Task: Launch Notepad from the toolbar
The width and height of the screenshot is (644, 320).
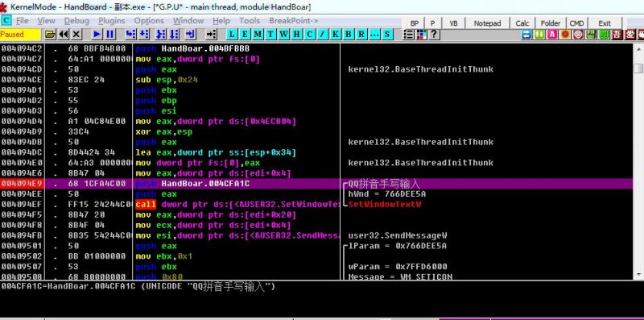Action: [488, 23]
